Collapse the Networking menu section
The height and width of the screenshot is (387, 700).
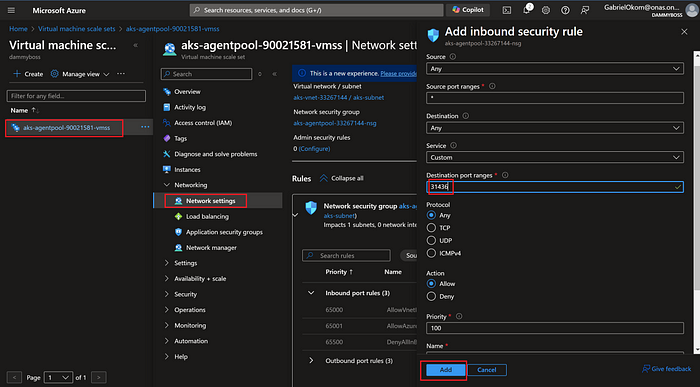[x=167, y=185]
